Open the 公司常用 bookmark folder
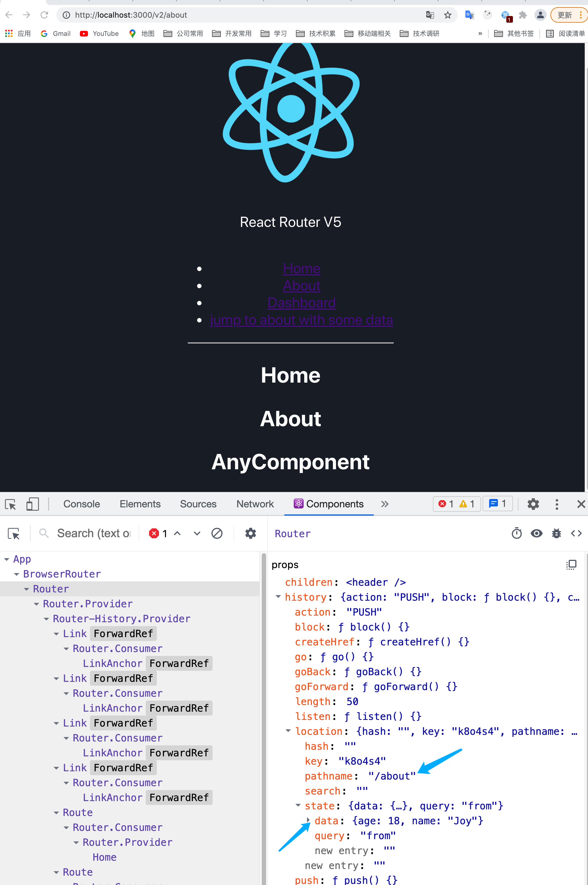 point(183,34)
